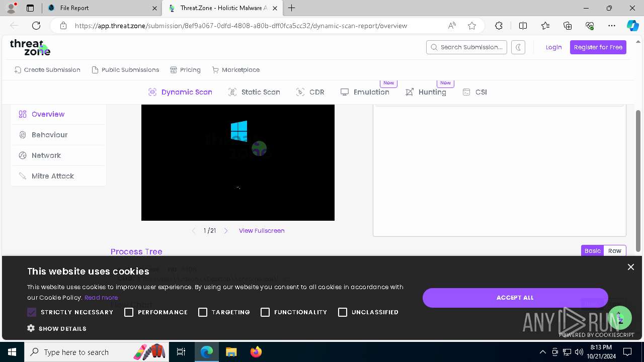Screen dimensions: 644x362
Task: Open Edge profile avatar
Action: click(x=11, y=8)
